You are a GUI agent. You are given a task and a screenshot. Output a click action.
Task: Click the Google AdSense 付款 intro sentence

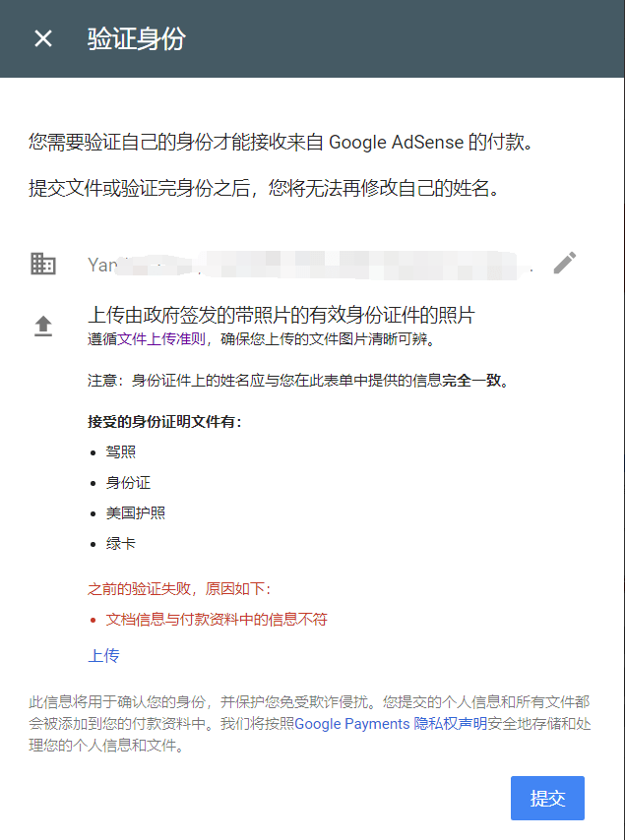coord(281,142)
